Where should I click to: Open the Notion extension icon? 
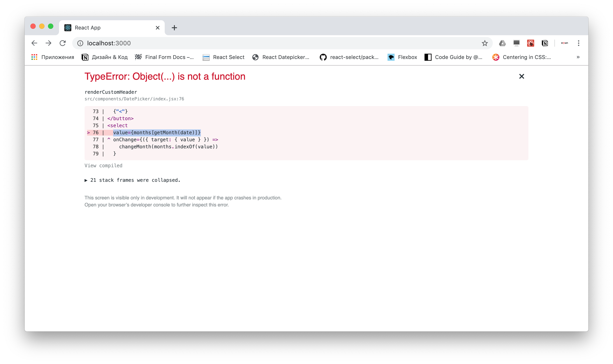pyautogui.click(x=545, y=43)
